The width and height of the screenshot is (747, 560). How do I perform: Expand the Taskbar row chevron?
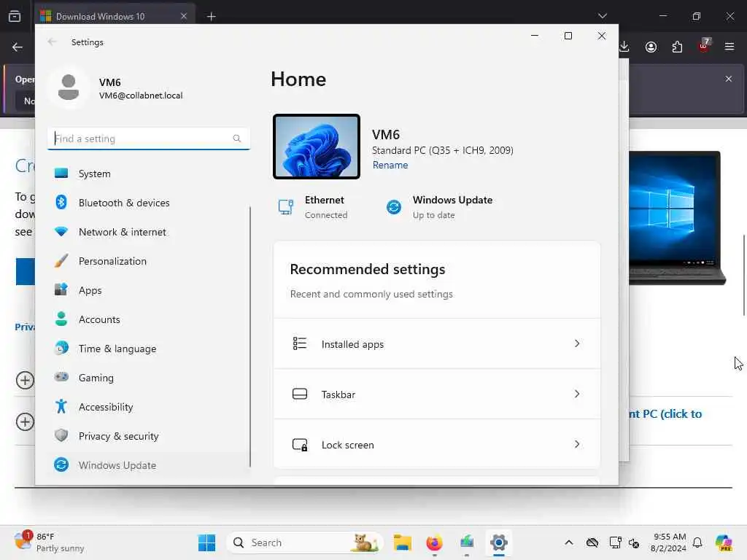click(x=577, y=394)
